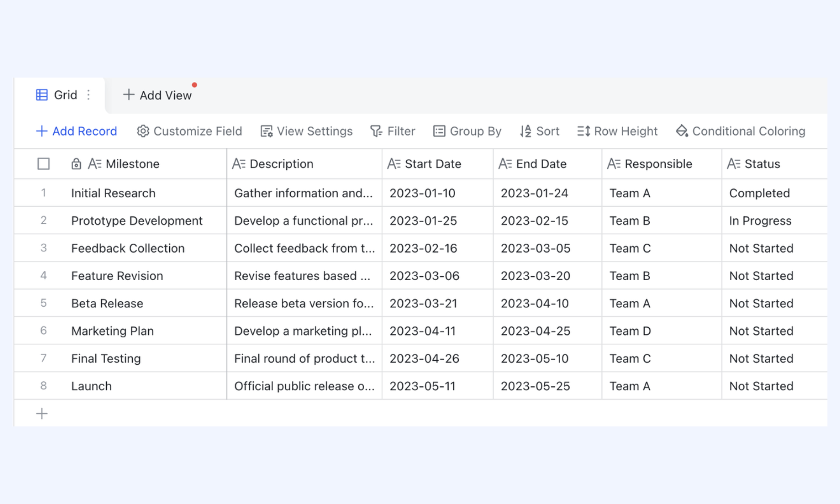Select the Description column header
The height and width of the screenshot is (504, 840).
tap(304, 164)
